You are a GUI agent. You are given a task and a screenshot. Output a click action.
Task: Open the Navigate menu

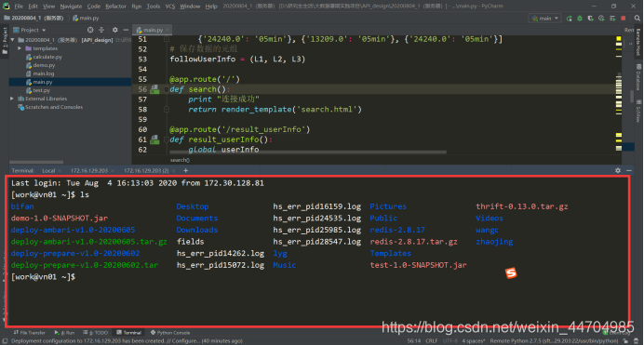71,7
